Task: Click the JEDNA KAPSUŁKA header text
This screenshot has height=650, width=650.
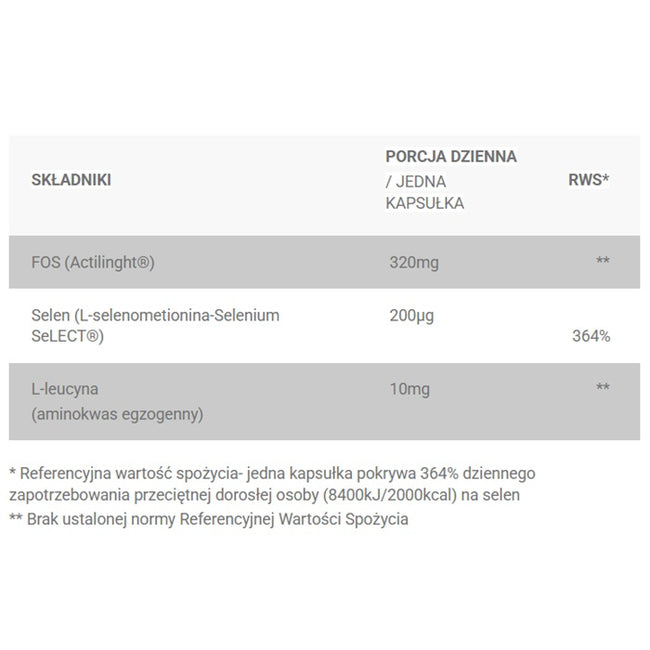Action: pyautogui.click(x=425, y=191)
